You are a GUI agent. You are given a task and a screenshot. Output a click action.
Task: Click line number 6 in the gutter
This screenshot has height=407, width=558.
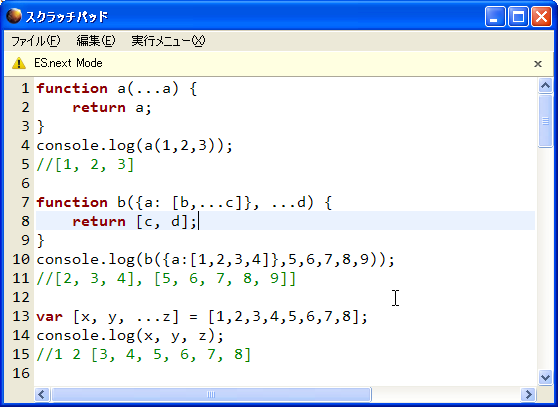(x=25, y=183)
